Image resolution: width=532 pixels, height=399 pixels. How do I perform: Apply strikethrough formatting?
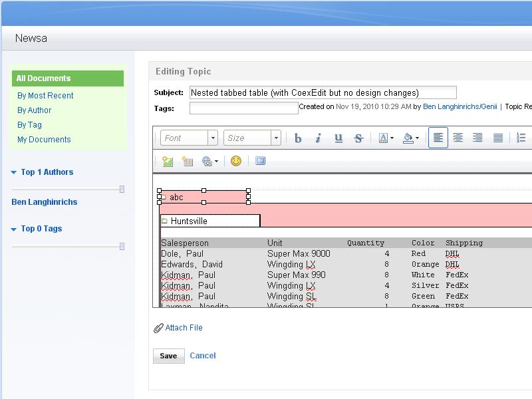pyautogui.click(x=358, y=138)
